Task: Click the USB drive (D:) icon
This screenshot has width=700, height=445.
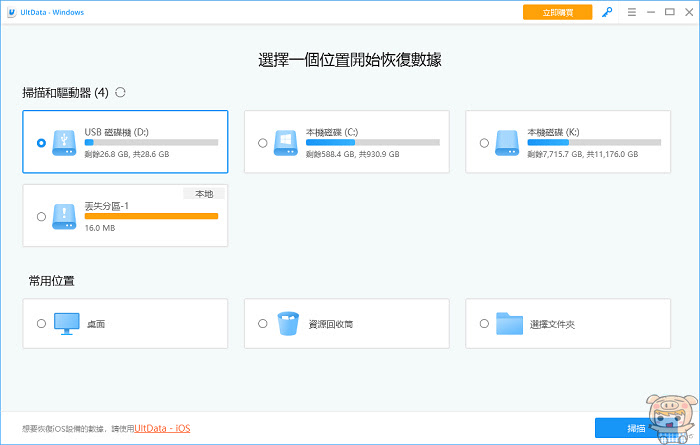Action: (x=64, y=143)
